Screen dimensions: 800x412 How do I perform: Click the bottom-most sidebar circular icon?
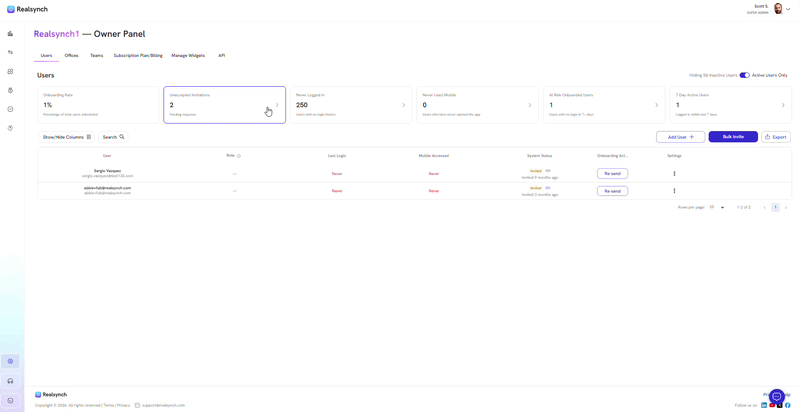point(10,400)
